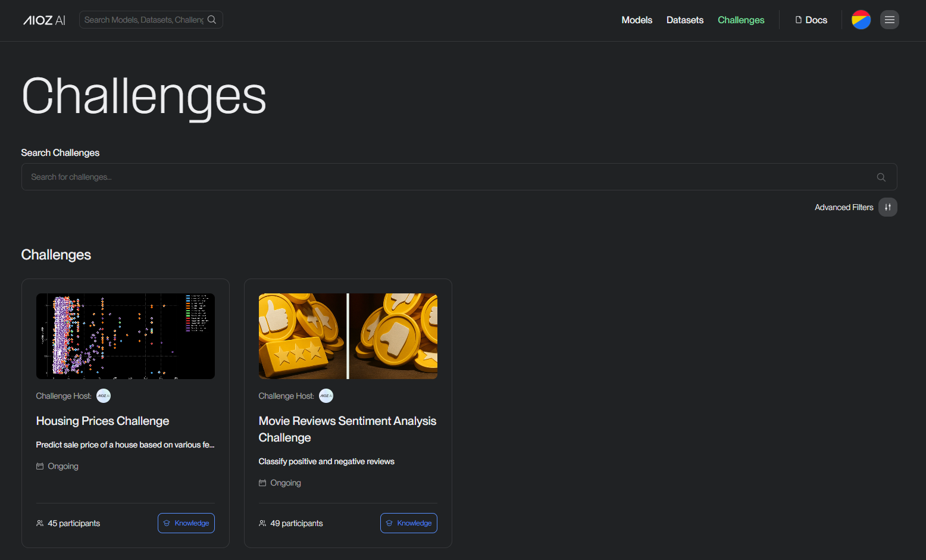Screen dimensions: 926x560
Task: Open the user profile avatar
Action: [861, 20]
